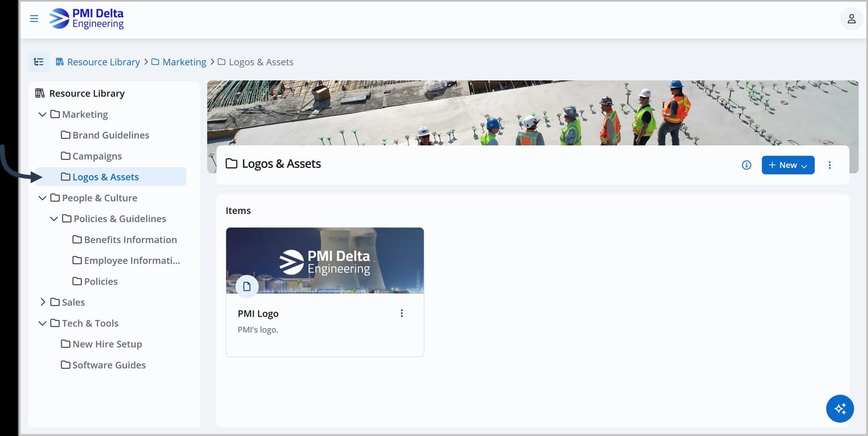Collapse the Policies & Guidelines folder
Viewport: 868px width, 436px height.
coord(54,219)
